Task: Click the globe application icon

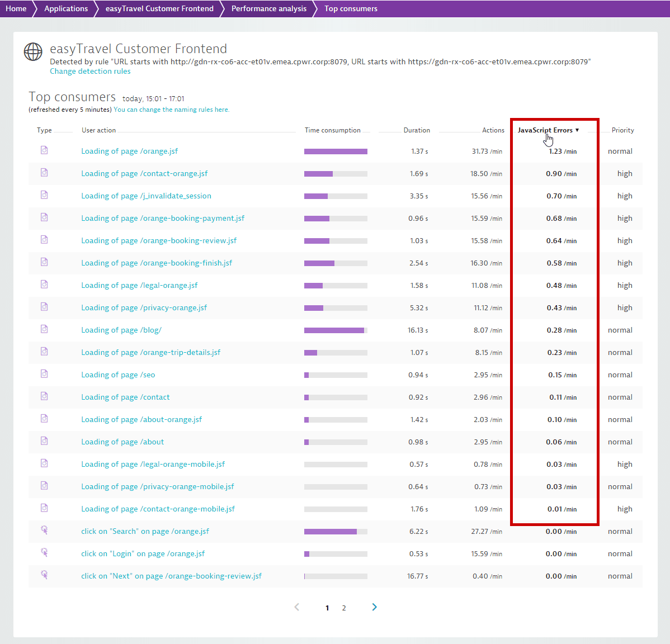Action: tap(33, 51)
